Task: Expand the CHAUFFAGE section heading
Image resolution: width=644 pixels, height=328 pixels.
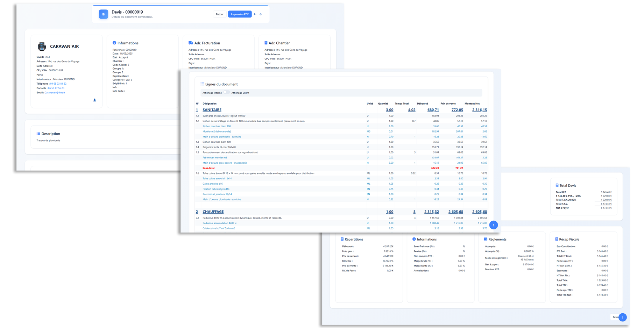Action: tap(213, 212)
